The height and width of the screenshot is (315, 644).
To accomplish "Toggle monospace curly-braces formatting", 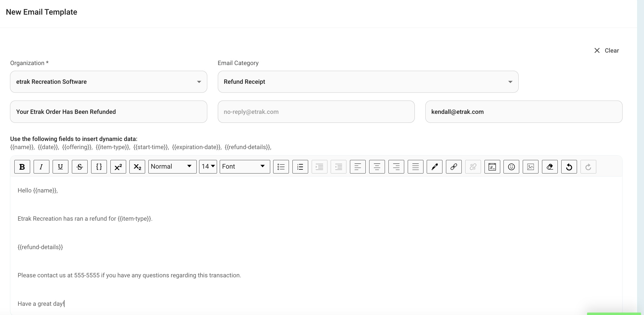I will click(x=99, y=167).
